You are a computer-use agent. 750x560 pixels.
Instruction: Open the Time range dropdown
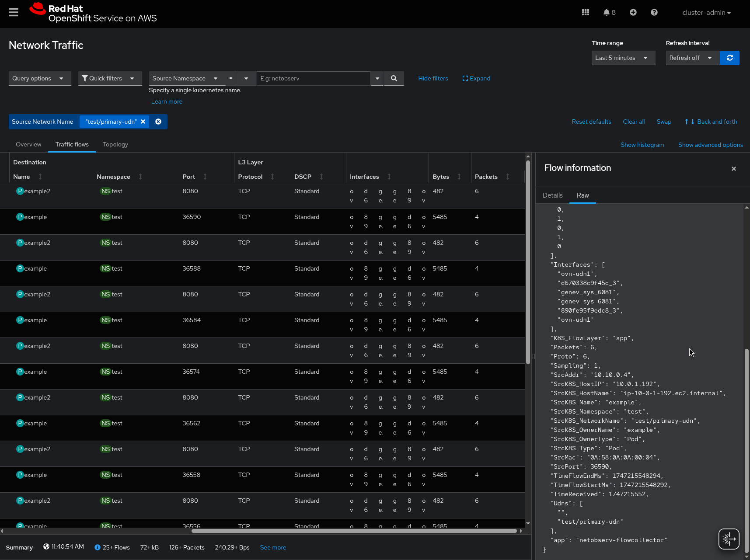[623, 58]
